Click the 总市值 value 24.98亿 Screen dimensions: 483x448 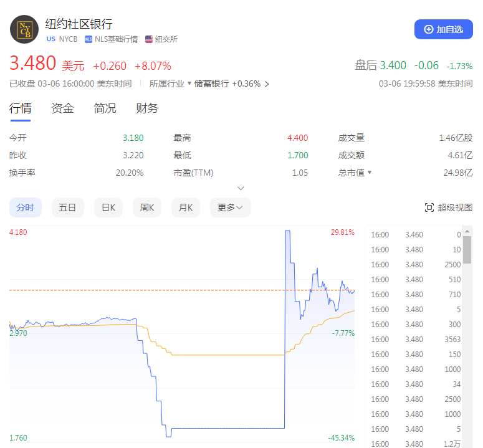pos(458,173)
